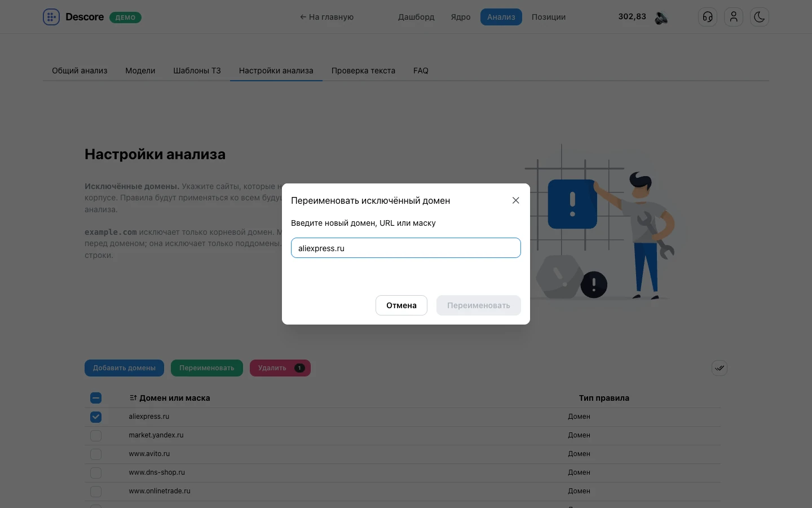Select Анализ in the top navigation
The width and height of the screenshot is (812, 508).
click(501, 17)
